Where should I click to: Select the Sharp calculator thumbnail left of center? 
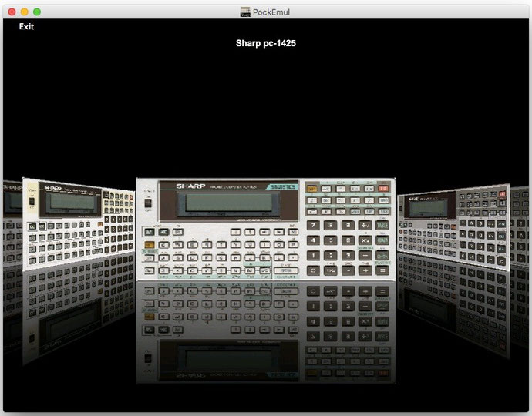pos(79,223)
